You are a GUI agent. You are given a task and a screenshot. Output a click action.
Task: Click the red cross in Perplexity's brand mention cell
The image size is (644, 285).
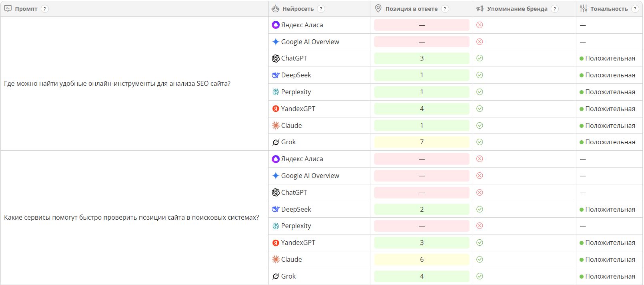pos(479,226)
